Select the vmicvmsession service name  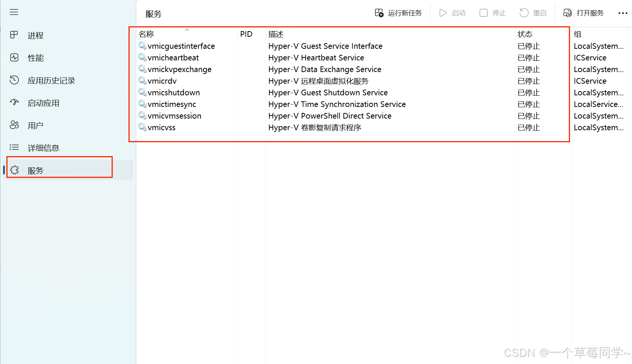tap(174, 116)
